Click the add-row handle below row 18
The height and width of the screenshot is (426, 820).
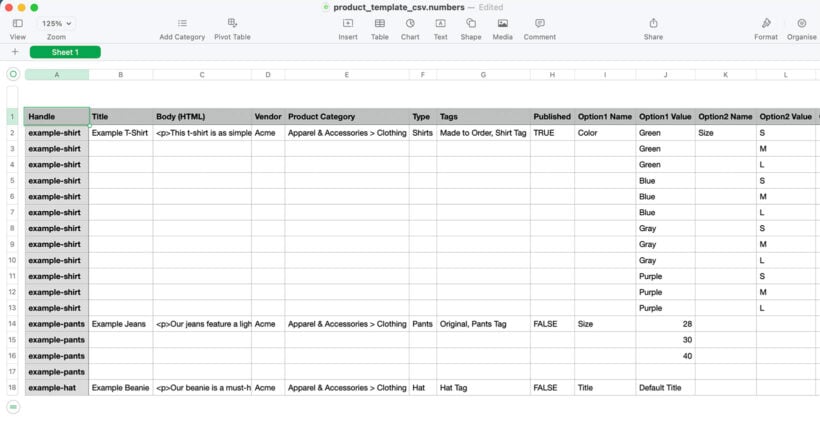click(x=13, y=407)
